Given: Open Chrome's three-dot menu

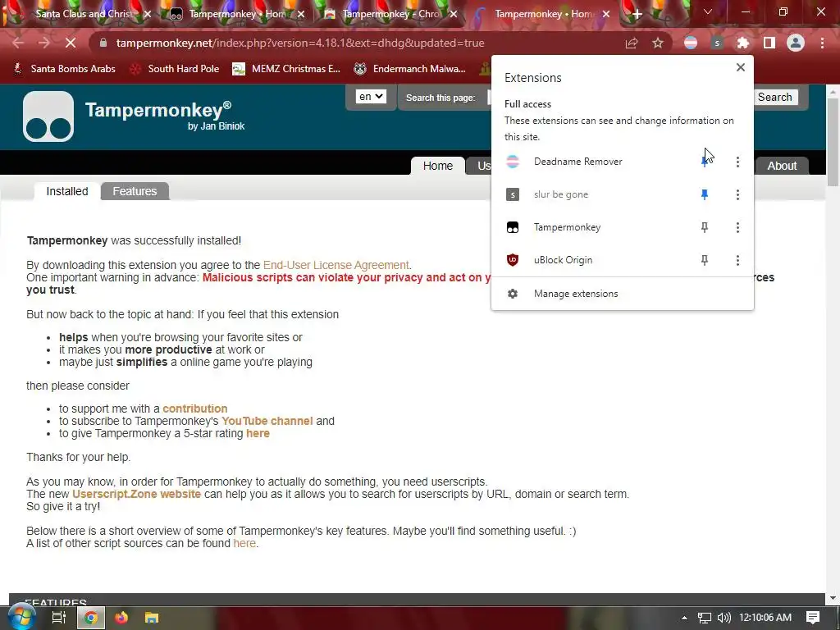Looking at the screenshot, I should (x=822, y=43).
